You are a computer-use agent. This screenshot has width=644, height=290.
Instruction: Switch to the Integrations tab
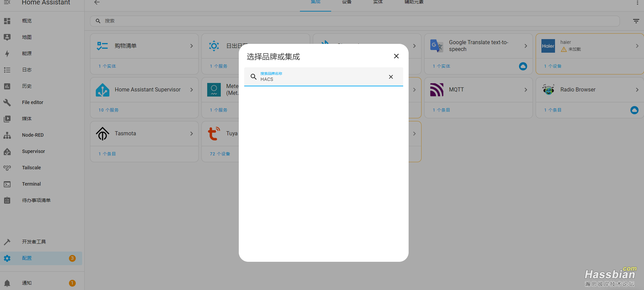(x=316, y=2)
